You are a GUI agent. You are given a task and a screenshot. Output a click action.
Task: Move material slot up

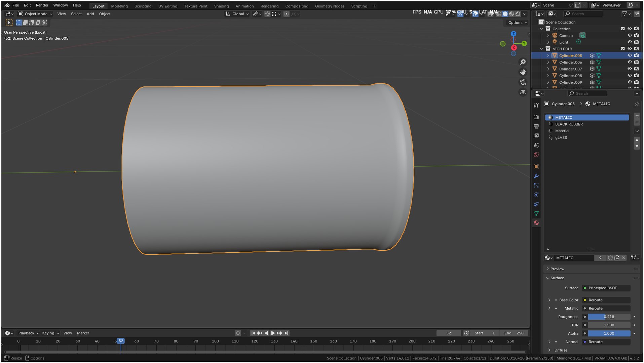[x=637, y=140]
